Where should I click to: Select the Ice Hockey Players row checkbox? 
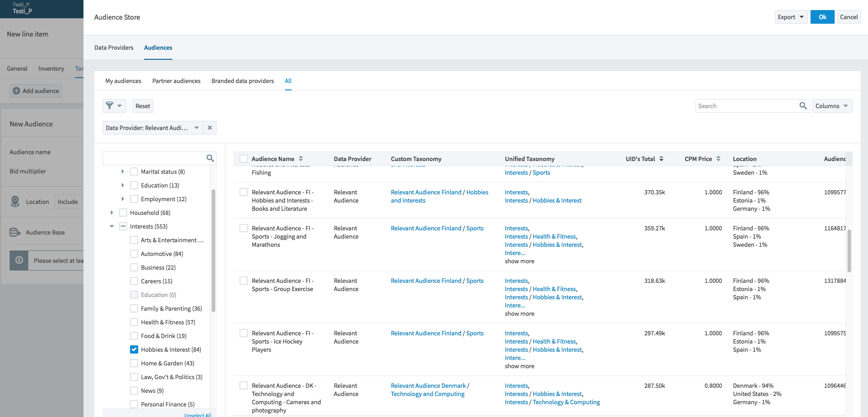coord(244,333)
